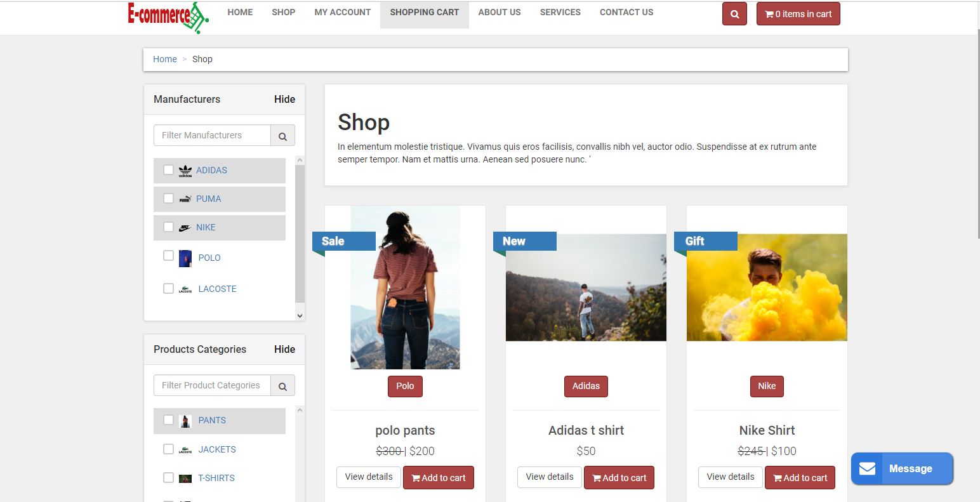Click the Pants category thumbnail icon
This screenshot has height=502, width=980.
tap(185, 421)
